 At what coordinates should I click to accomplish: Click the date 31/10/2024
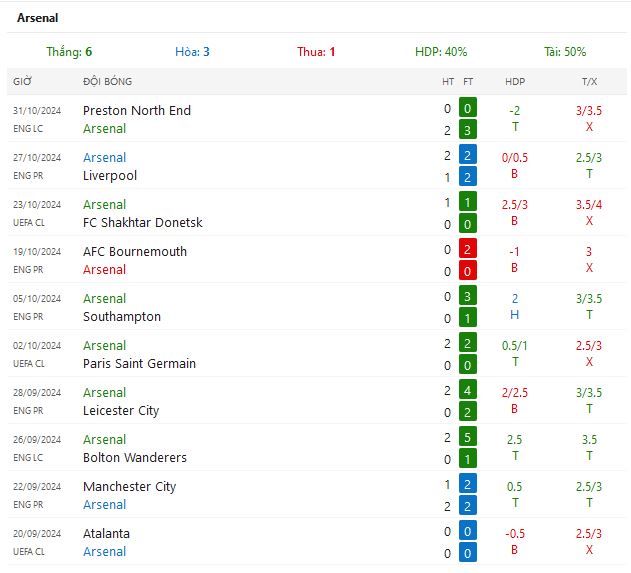(37, 111)
